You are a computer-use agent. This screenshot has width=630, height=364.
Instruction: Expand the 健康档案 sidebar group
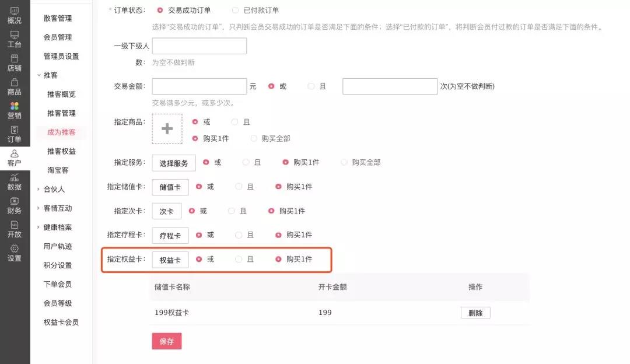coord(38,227)
